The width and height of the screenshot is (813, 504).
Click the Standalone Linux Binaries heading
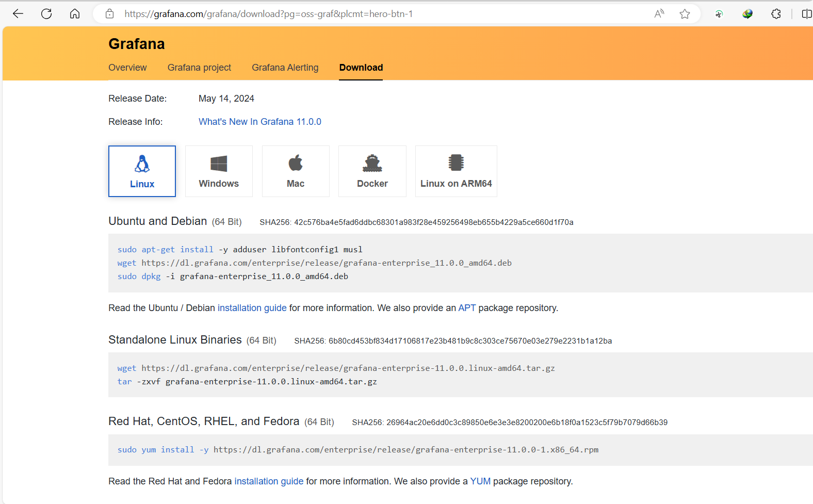[x=175, y=340]
